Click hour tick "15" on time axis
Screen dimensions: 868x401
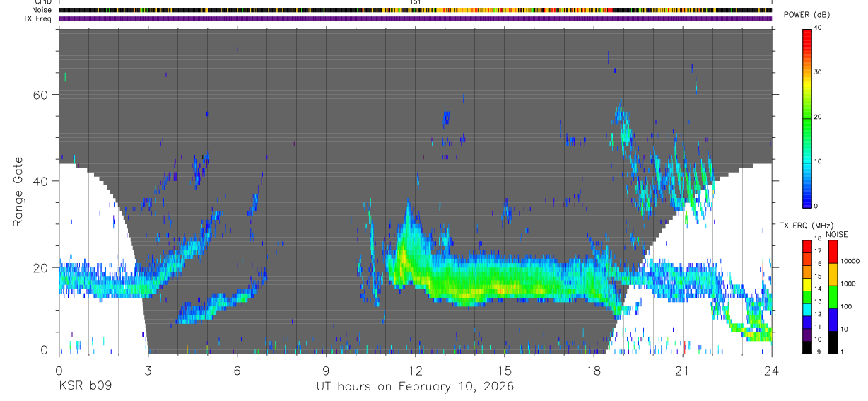tap(505, 371)
